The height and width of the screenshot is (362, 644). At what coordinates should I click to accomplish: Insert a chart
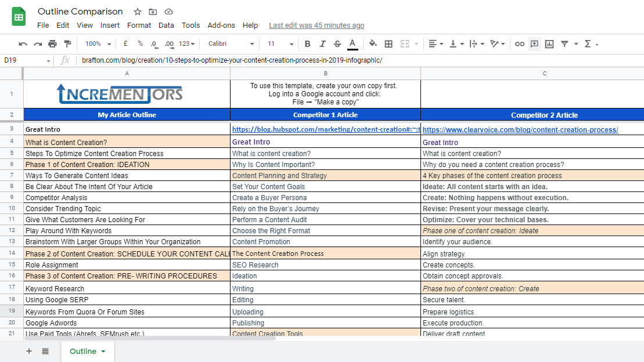click(549, 44)
